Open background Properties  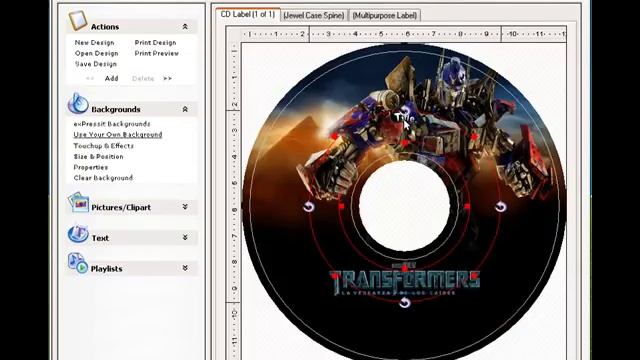91,167
